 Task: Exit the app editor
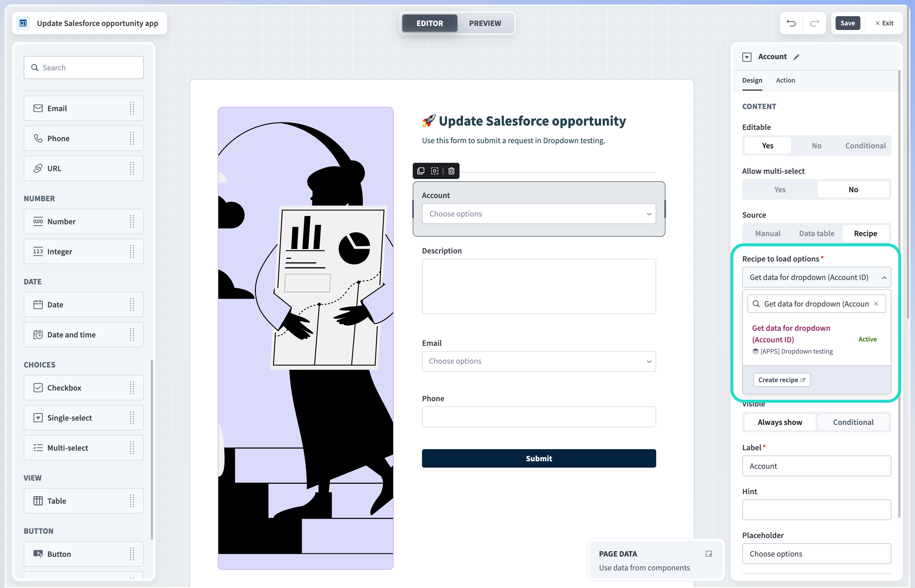pos(884,23)
